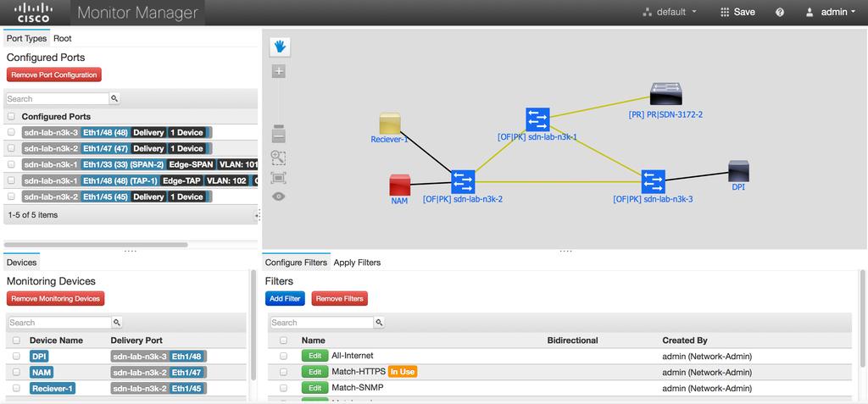Select the DPI device icon
This screenshot has height=404, width=868.
[738, 171]
